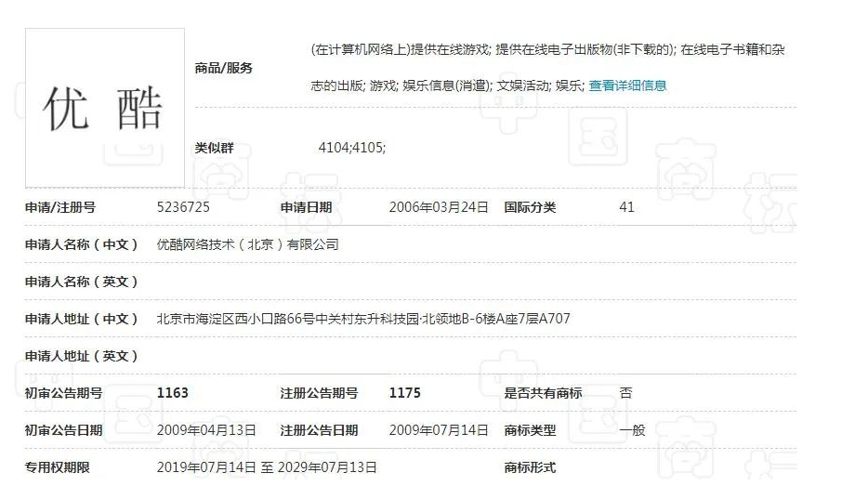The image size is (868, 499).
Task: Open the 查看详细信息 link
Action: tap(627, 85)
